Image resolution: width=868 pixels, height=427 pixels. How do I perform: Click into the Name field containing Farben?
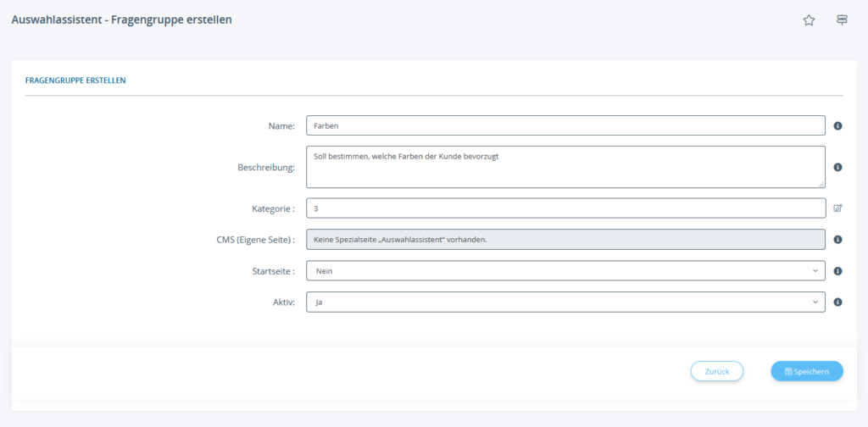565,125
